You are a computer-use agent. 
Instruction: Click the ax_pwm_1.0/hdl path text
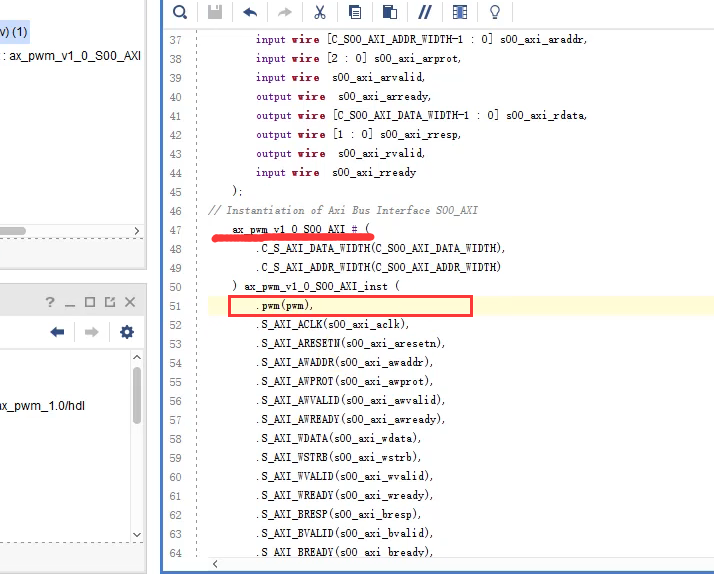click(x=42, y=406)
